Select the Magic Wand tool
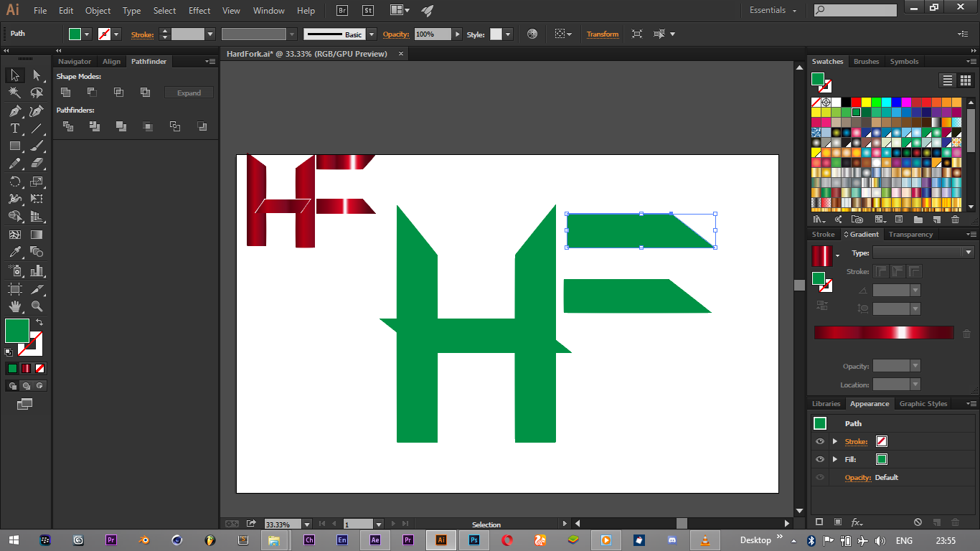This screenshot has height=551, width=980. point(14,93)
